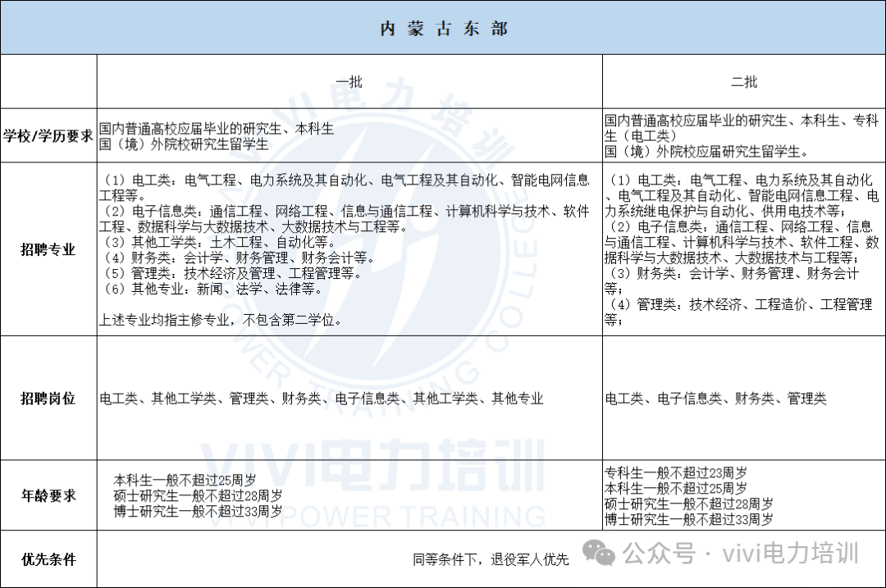The image size is (886, 588).
Task: Select the 优先条件 row label
Action: (48, 559)
